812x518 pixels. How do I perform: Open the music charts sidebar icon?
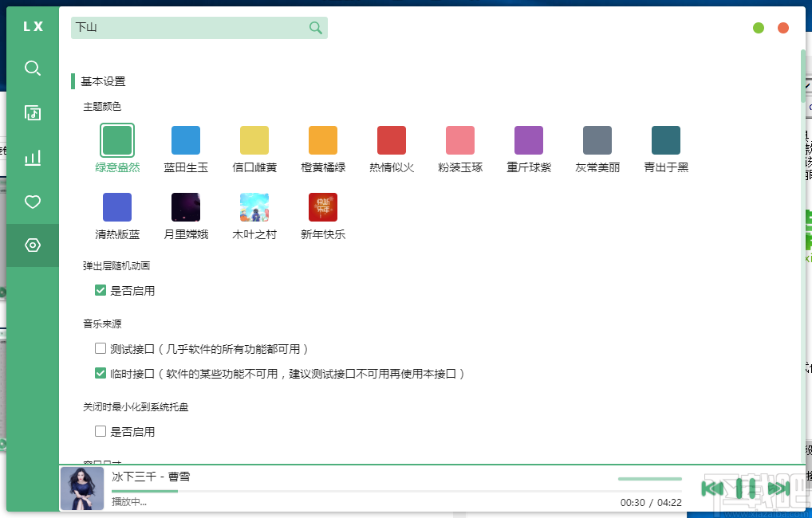32,157
